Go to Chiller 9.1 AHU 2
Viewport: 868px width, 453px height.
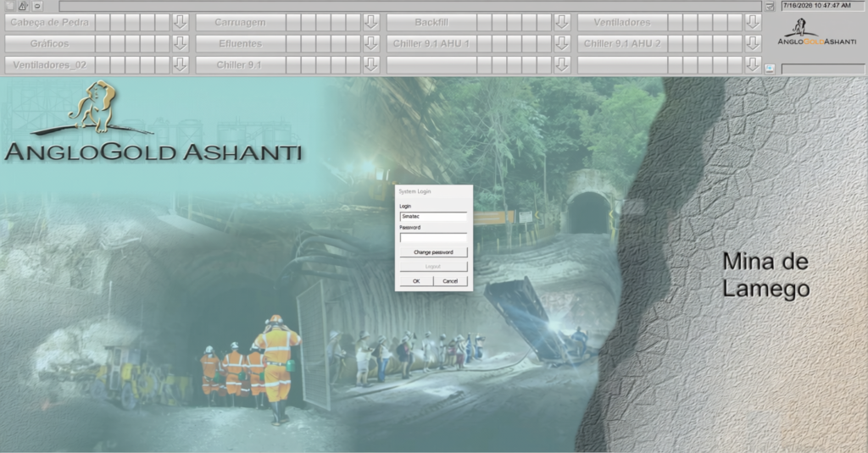click(622, 43)
